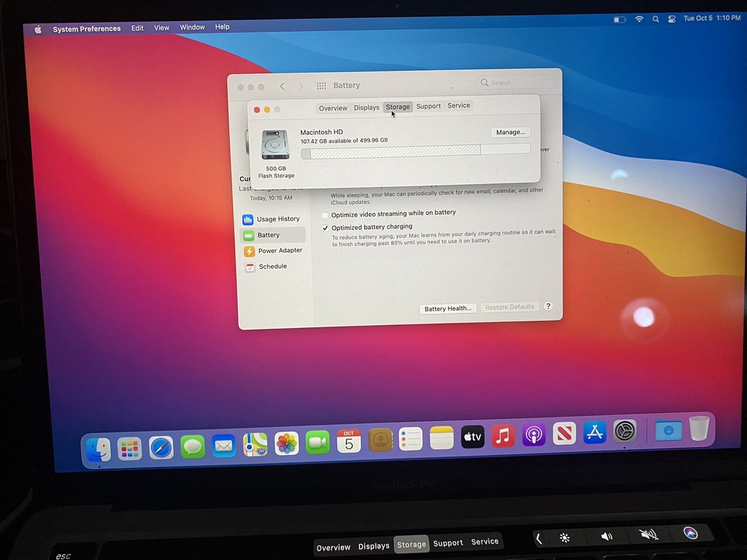Viewport: 747px width, 560px height.
Task: Open System Preferences gear in Dock
Action: [624, 431]
